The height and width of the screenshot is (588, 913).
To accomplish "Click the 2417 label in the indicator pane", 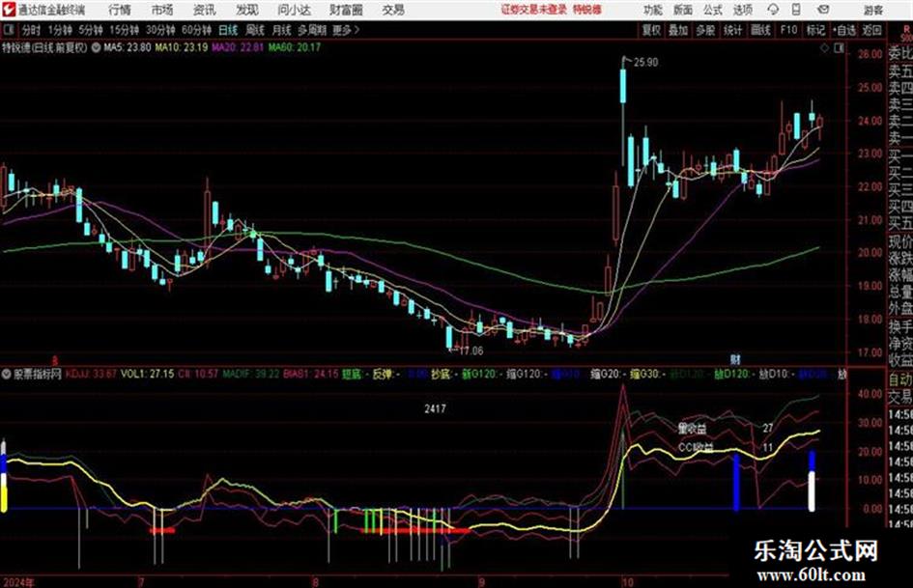I will tap(435, 408).
